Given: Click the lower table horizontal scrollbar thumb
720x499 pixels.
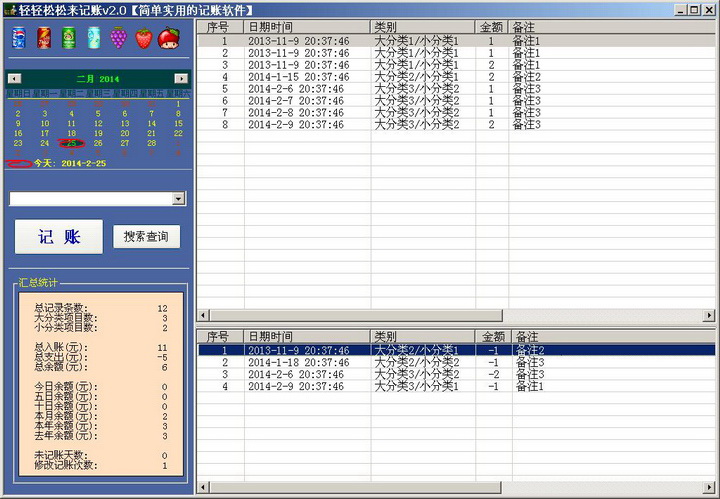Looking at the screenshot, I should 355,487.
